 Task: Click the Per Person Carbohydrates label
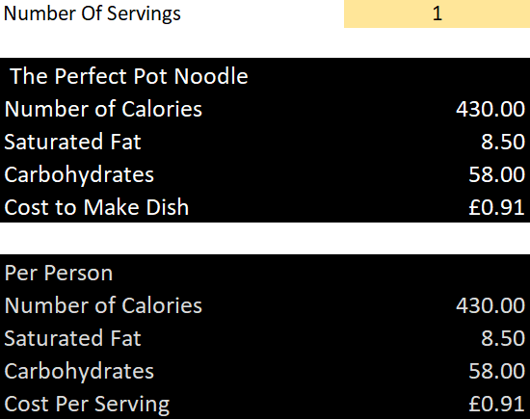pyautogui.click(x=79, y=371)
